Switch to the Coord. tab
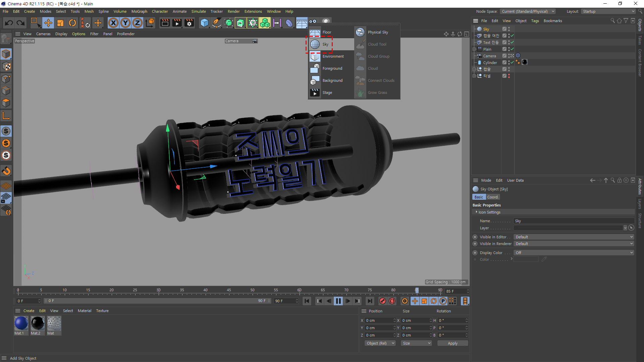This screenshot has width=644, height=362. tap(493, 197)
